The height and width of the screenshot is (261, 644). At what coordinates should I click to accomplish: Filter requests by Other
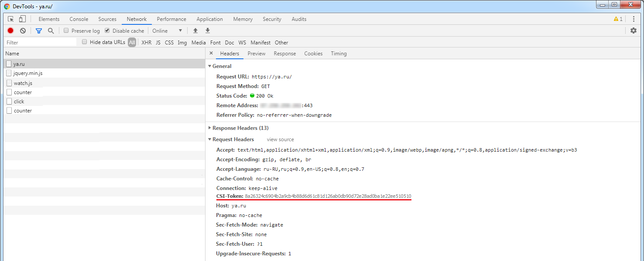point(281,43)
